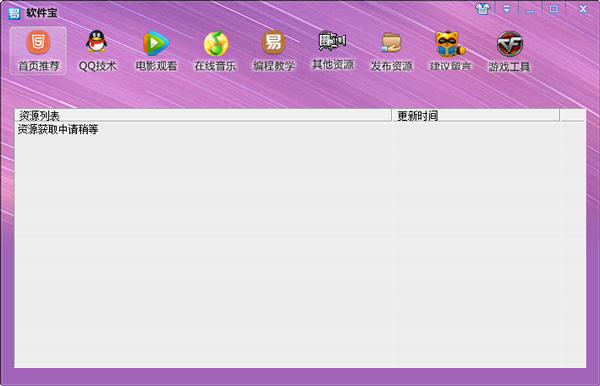The width and height of the screenshot is (600, 386).
Task: Sort by 更新时间 column header
Action: tap(476, 116)
